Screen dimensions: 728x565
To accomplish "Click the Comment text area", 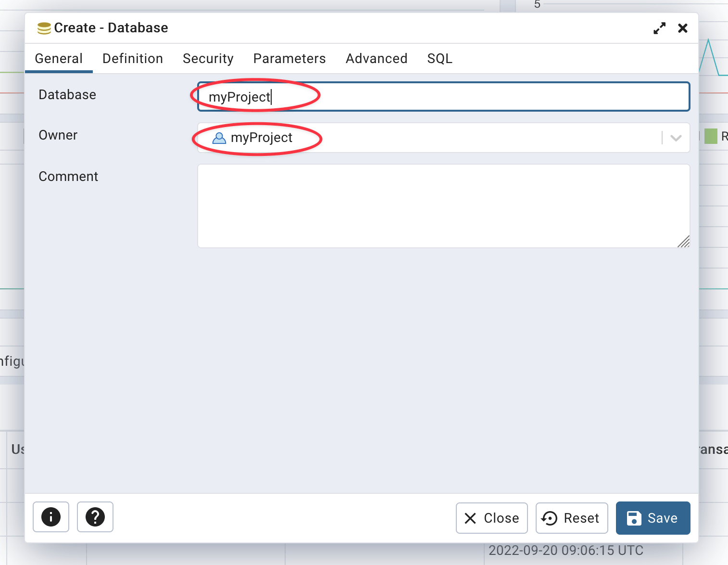I will (442, 205).
